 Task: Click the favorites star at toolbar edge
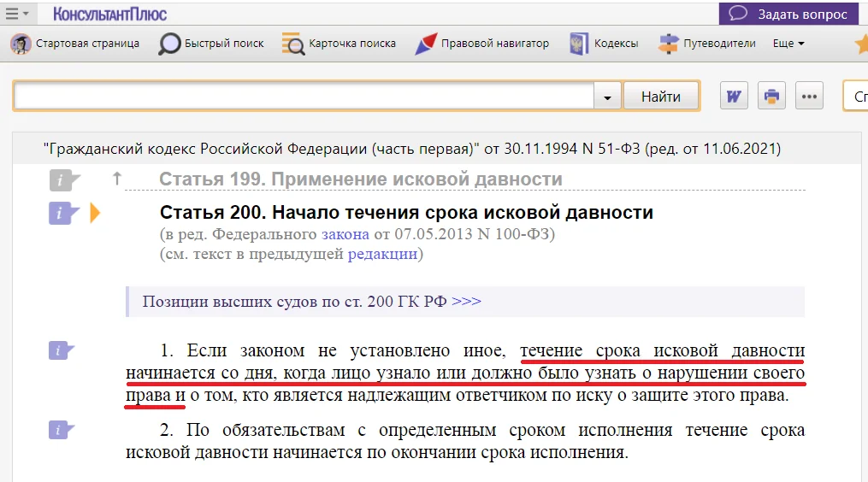(863, 44)
